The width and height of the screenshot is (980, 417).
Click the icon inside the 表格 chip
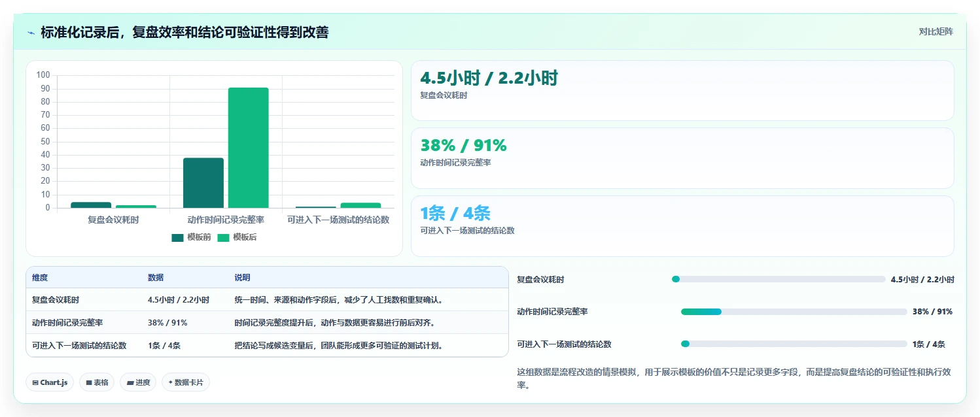tap(88, 383)
